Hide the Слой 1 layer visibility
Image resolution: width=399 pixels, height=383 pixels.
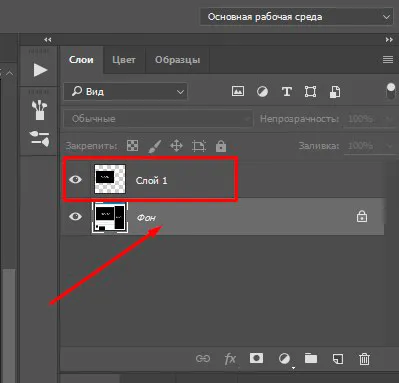point(75,180)
